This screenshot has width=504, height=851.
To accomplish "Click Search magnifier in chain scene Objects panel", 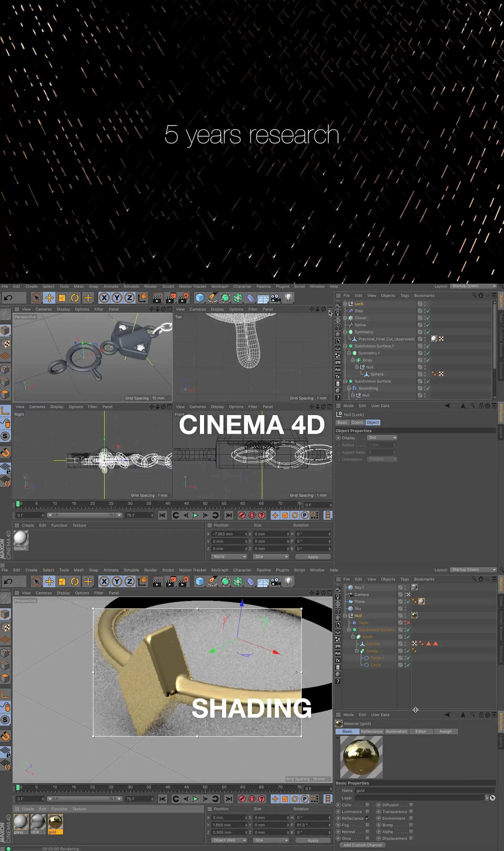I will point(474,295).
